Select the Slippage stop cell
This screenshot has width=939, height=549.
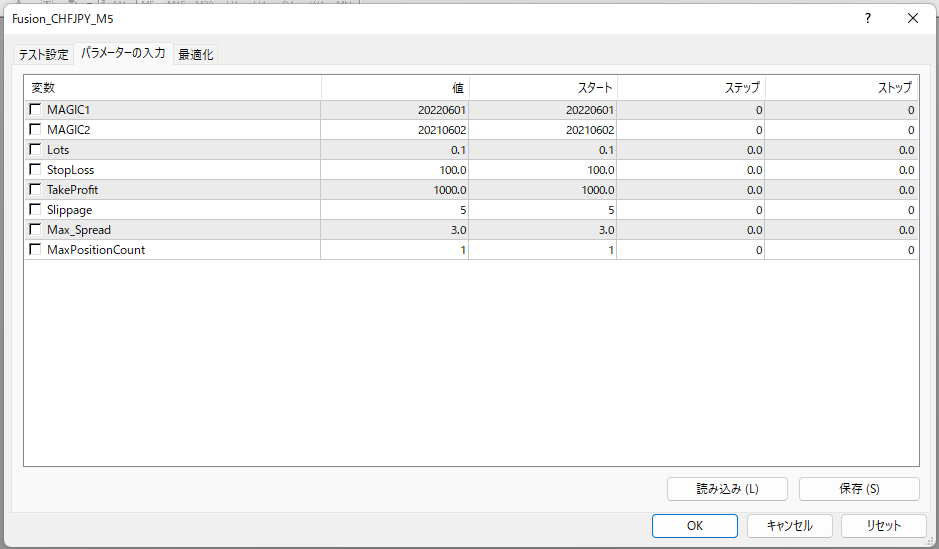tap(841, 210)
